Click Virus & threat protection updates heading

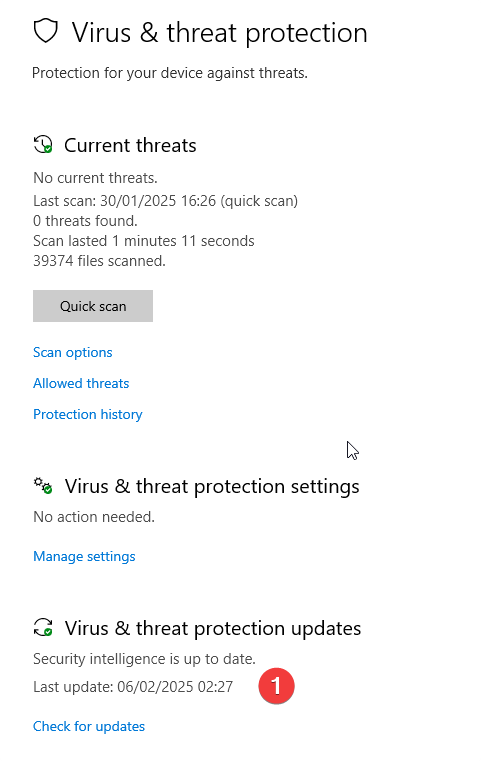[213, 628]
